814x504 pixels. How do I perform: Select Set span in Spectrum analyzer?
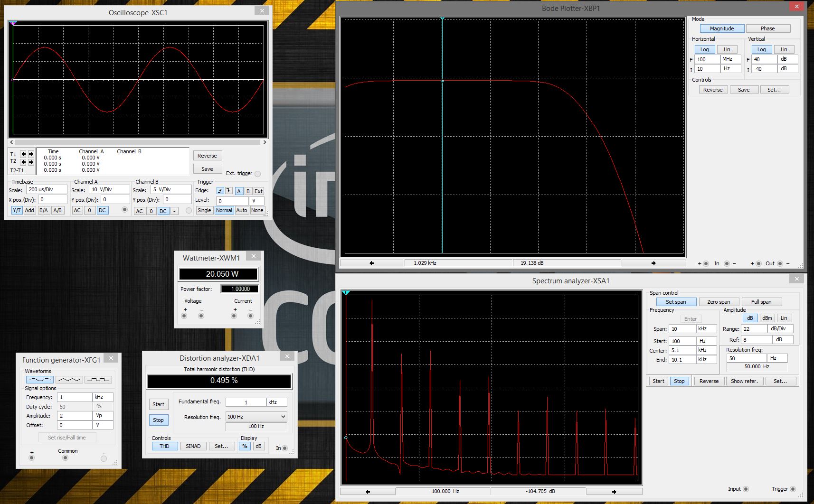(x=676, y=302)
